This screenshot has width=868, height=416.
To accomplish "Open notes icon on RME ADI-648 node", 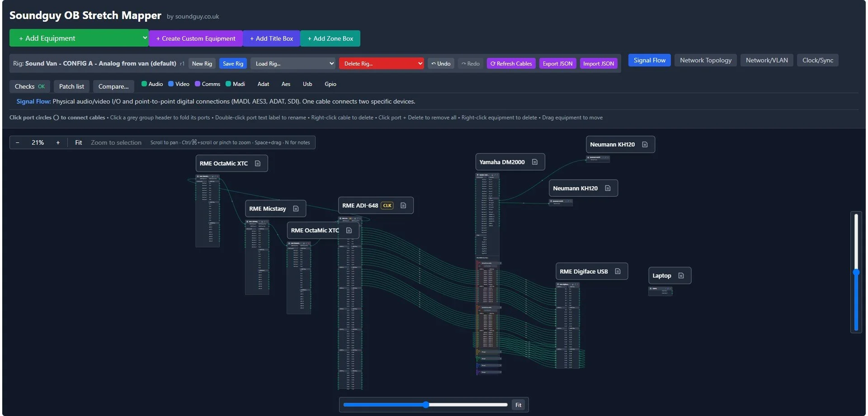I will (403, 205).
